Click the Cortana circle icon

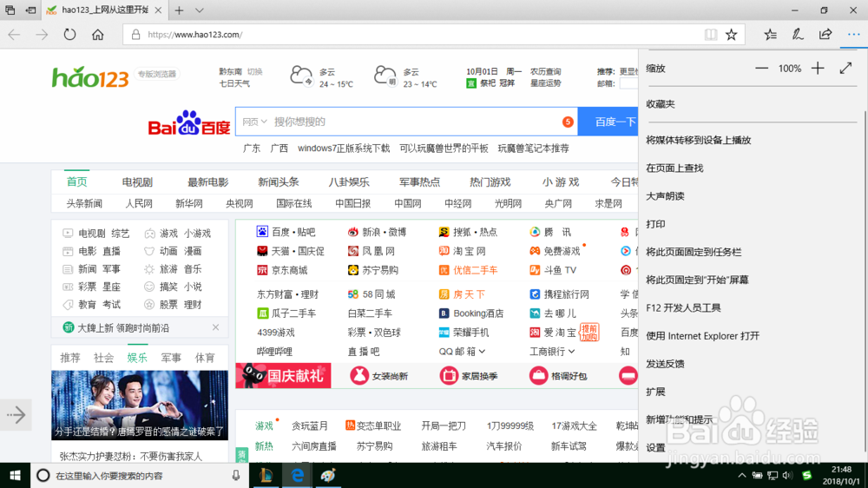click(x=43, y=475)
